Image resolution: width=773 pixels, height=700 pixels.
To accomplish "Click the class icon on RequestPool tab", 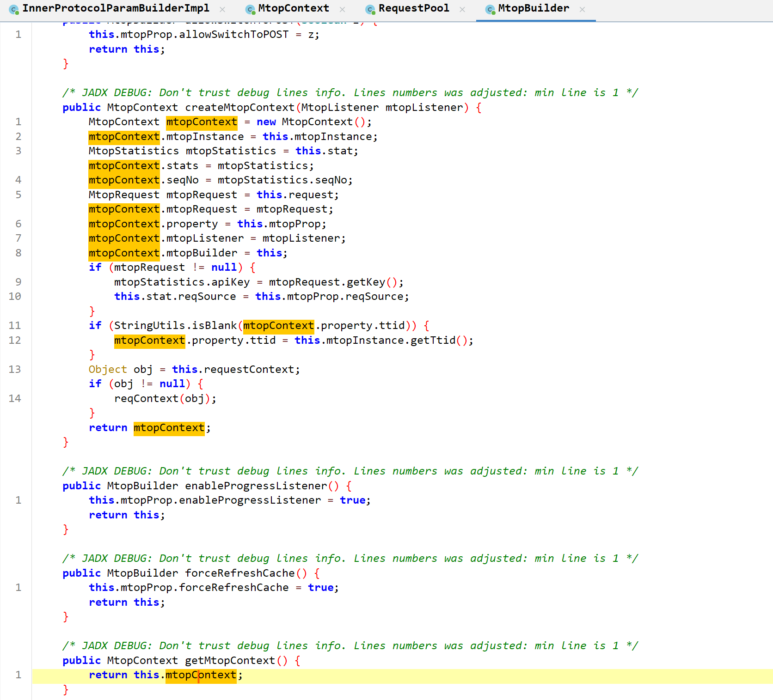I will pos(370,9).
